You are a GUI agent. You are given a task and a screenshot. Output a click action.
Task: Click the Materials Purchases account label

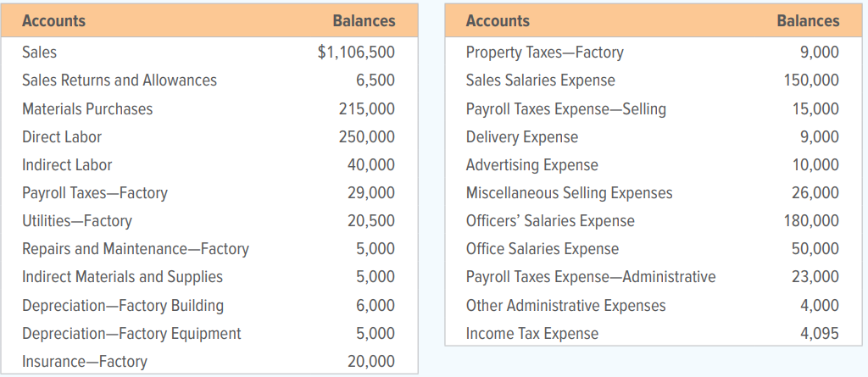point(87,109)
